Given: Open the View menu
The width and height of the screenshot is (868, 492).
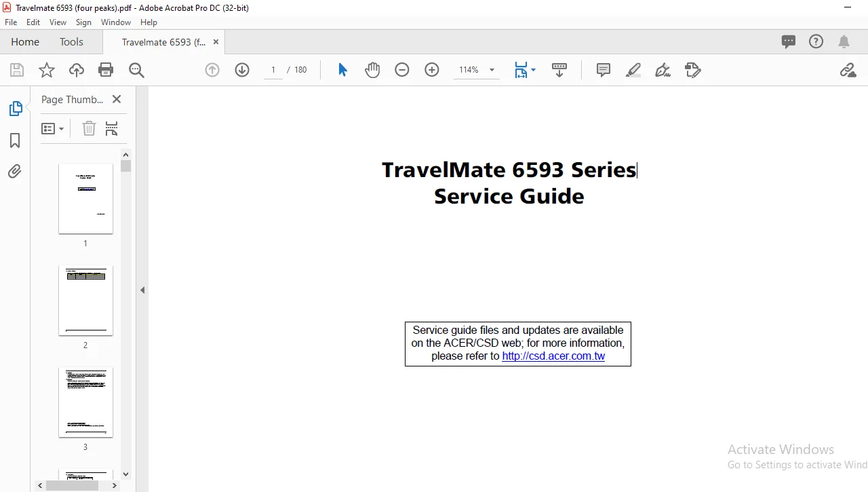Looking at the screenshot, I should pos(58,22).
